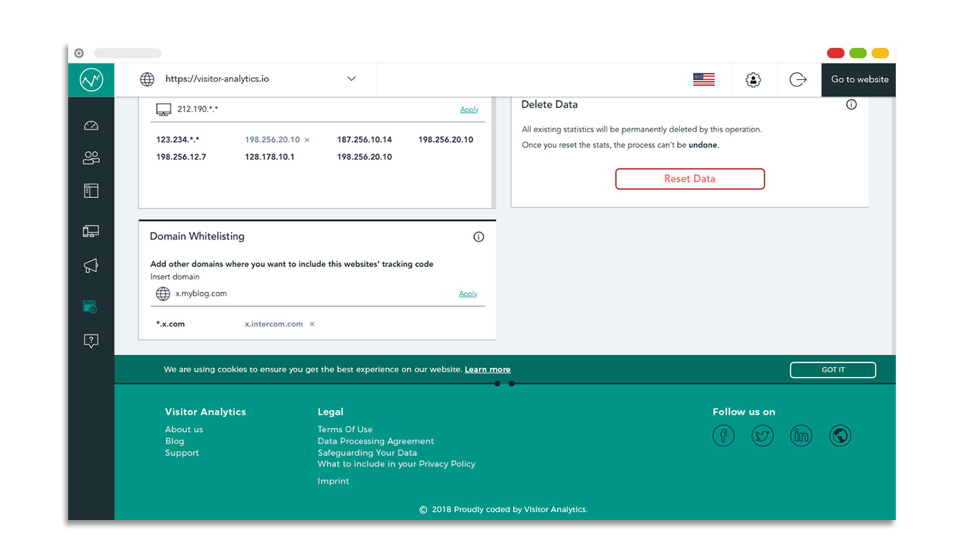
Task: Open the help question mark sidebar icon
Action: point(91,341)
